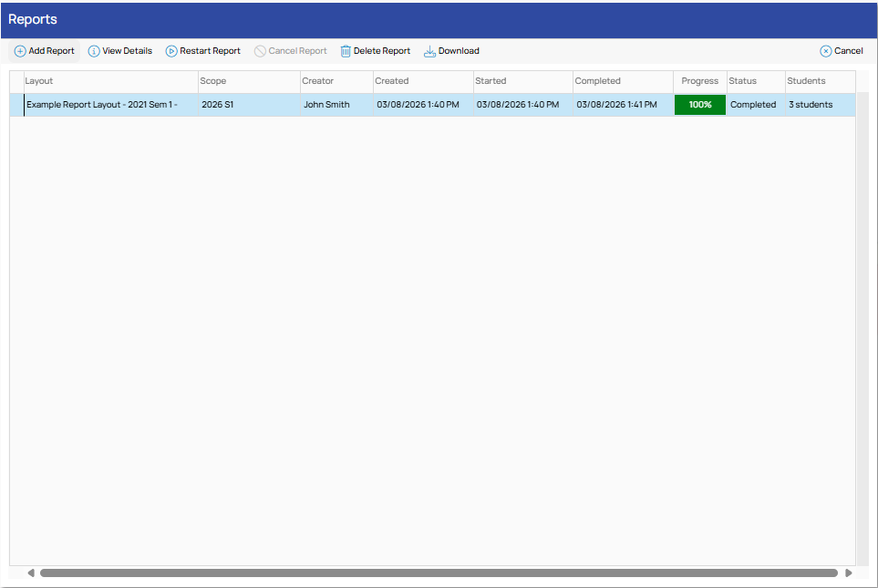Open View Details for the selected report

point(127,51)
